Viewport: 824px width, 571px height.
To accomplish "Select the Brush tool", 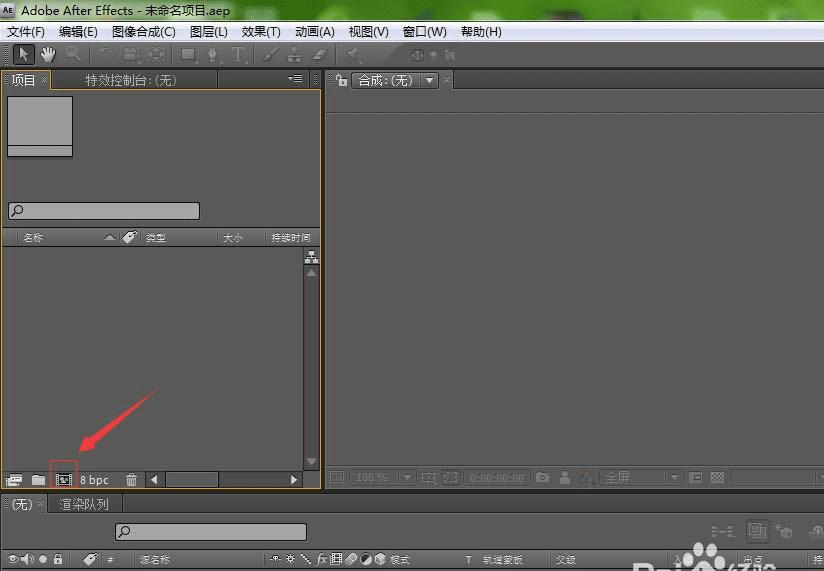I will [271, 54].
